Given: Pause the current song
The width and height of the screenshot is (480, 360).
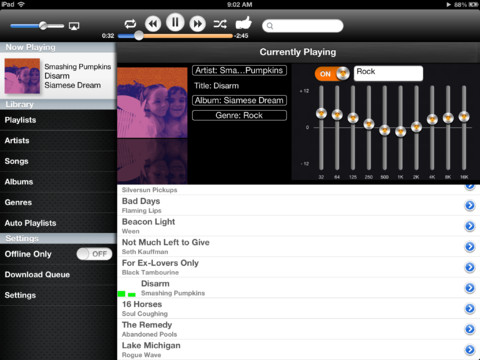Looking at the screenshot, I should [175, 22].
